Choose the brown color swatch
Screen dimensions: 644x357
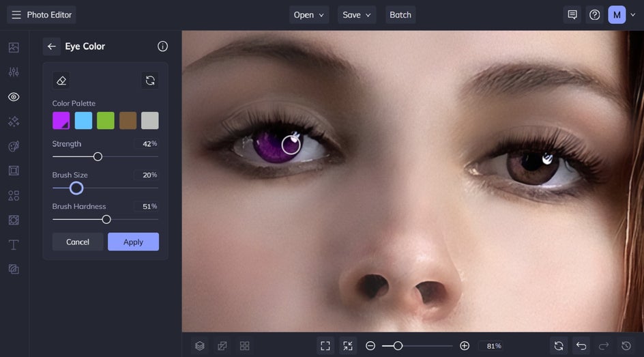click(128, 121)
